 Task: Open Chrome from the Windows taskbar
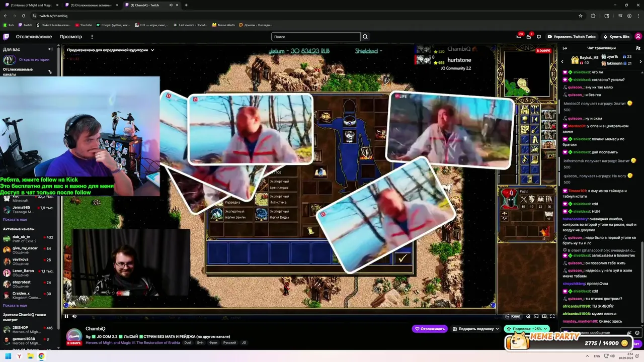coord(41,356)
